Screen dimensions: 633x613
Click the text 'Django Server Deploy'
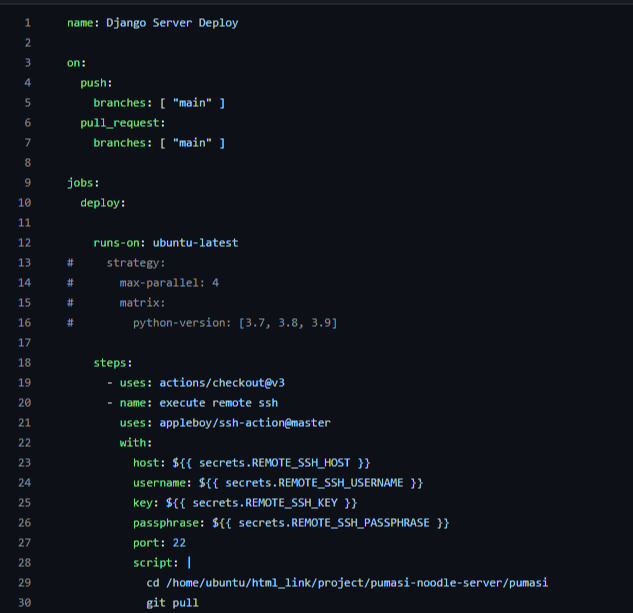(x=172, y=23)
